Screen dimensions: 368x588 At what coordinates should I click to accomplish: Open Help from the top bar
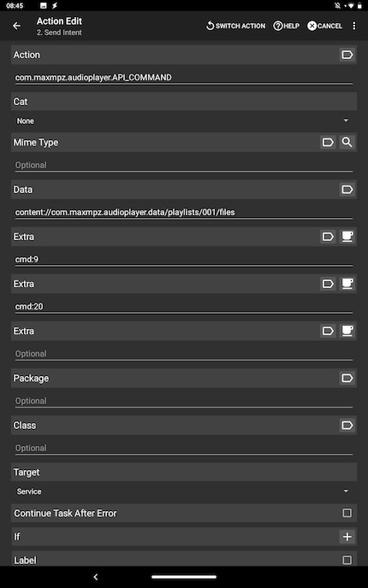[287, 26]
